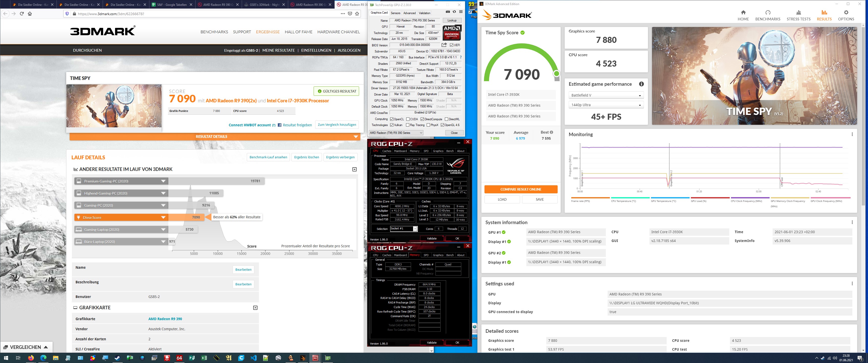Click the Time Spy thumbnail on results webpage
This screenshot has width=868, height=363.
[114, 106]
